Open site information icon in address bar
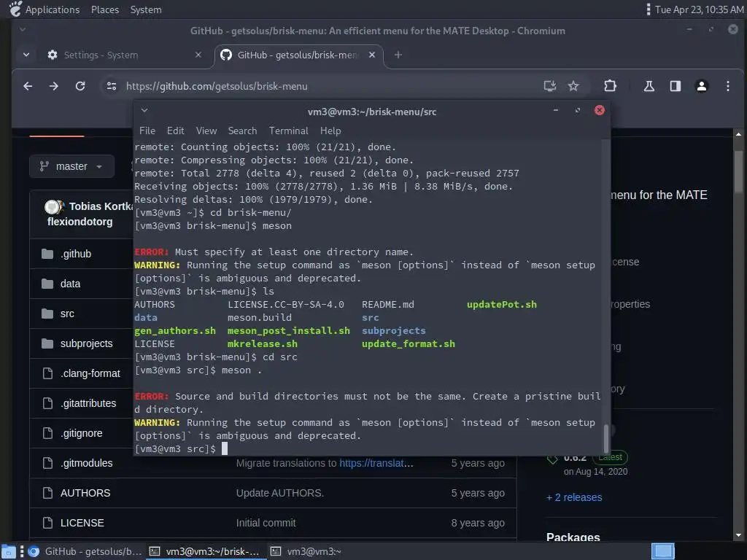 pyautogui.click(x=112, y=86)
